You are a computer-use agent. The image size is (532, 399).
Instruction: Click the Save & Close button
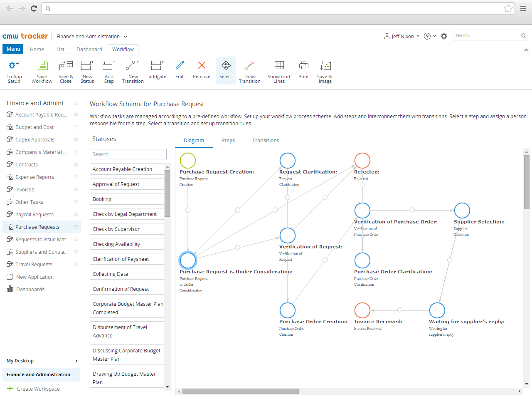pos(66,71)
